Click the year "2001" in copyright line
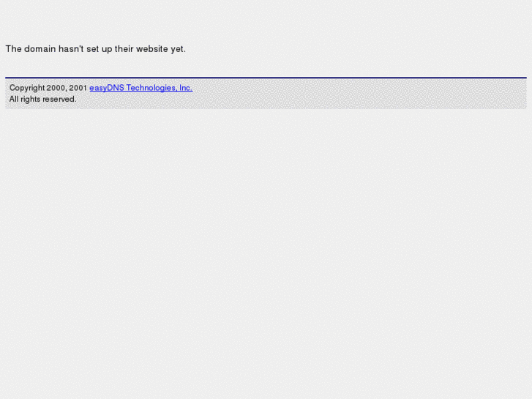This screenshot has width=532, height=399. (x=78, y=88)
